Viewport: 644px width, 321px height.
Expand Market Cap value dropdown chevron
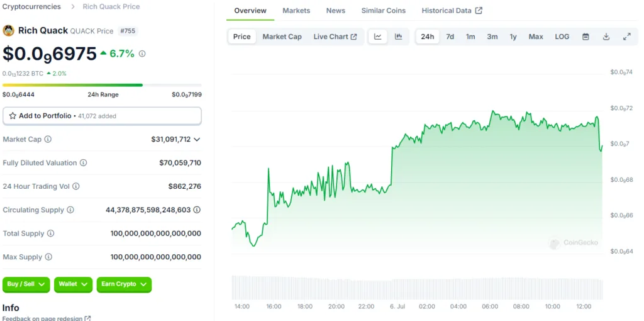[x=197, y=139]
